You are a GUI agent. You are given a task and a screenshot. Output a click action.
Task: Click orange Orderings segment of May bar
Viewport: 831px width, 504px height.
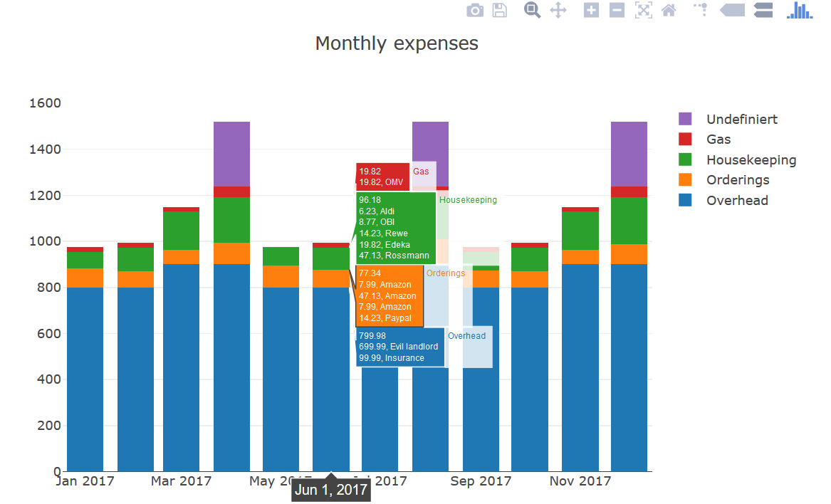coord(281,277)
